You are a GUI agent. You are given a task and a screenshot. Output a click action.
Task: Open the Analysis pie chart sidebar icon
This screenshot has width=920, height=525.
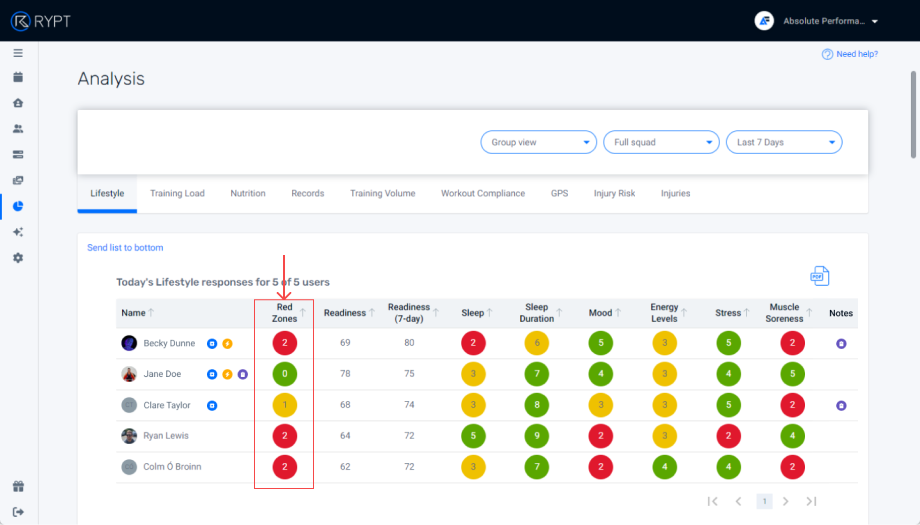click(18, 206)
